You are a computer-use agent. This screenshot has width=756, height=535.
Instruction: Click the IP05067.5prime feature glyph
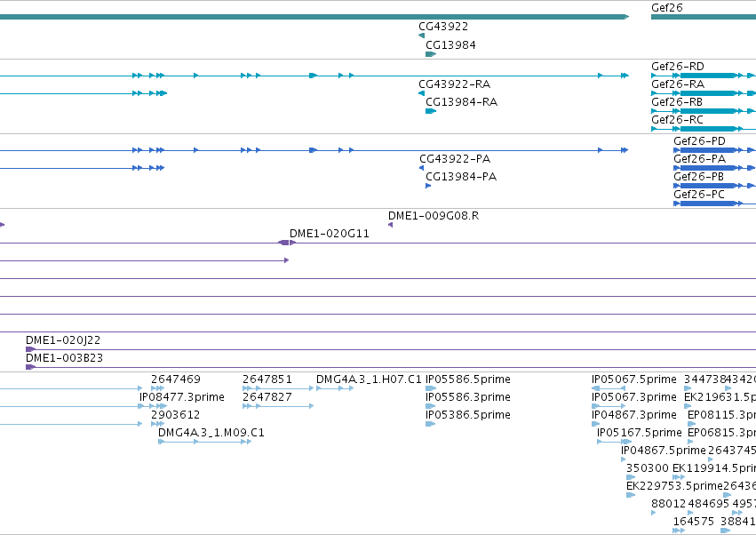(609, 388)
